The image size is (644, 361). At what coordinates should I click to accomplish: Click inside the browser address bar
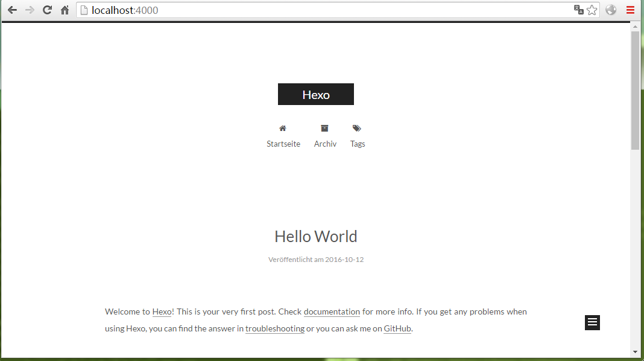point(241,10)
